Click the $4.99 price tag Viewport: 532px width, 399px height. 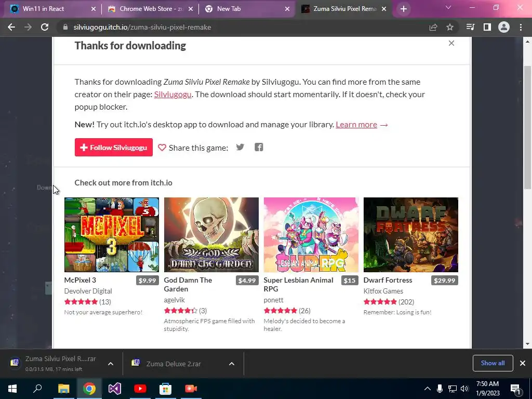tap(247, 280)
